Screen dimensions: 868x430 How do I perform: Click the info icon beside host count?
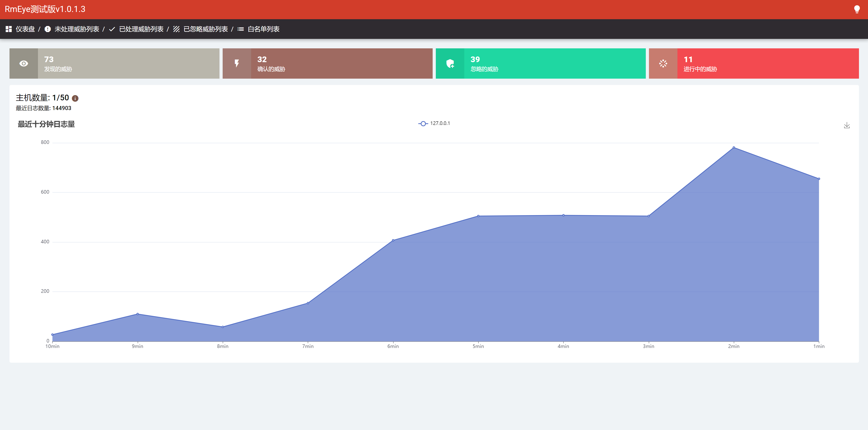(75, 98)
